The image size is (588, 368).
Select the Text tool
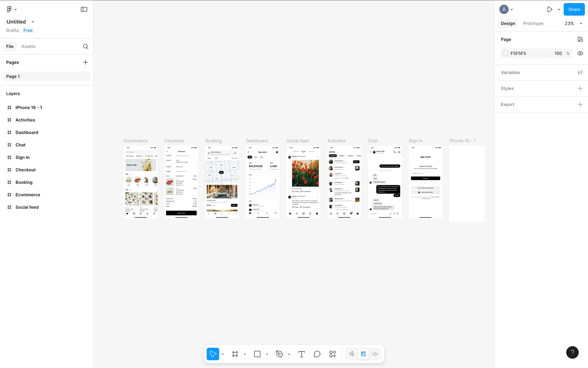point(301,354)
